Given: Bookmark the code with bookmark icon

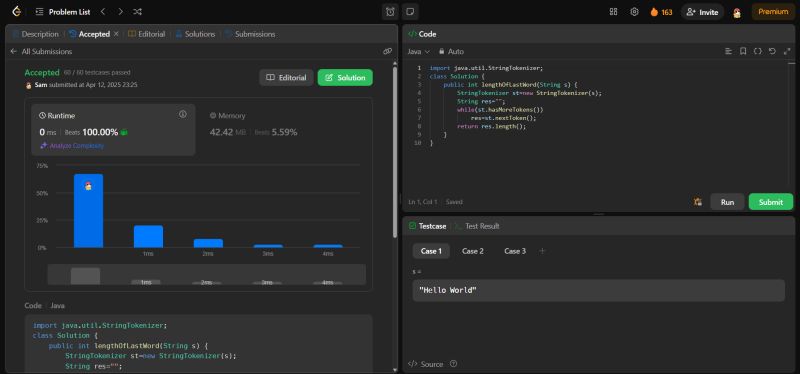Looking at the screenshot, I should pos(743,51).
